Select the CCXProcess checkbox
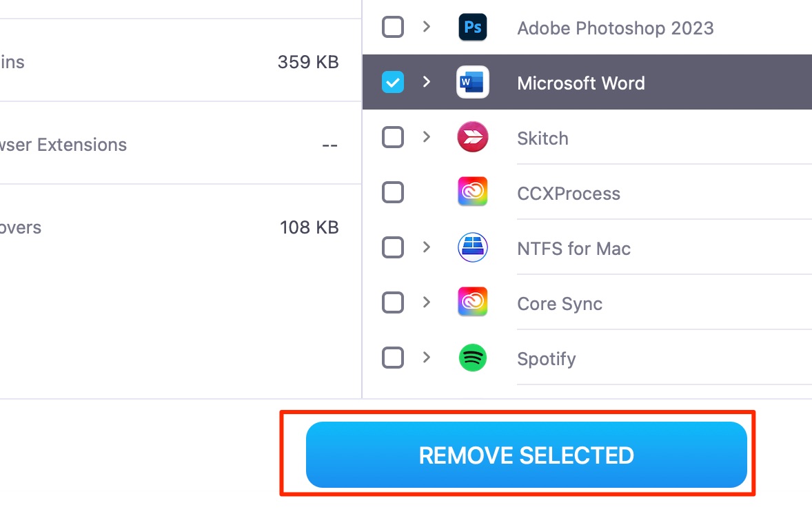Viewport: 812px width, 525px height. tap(392, 192)
